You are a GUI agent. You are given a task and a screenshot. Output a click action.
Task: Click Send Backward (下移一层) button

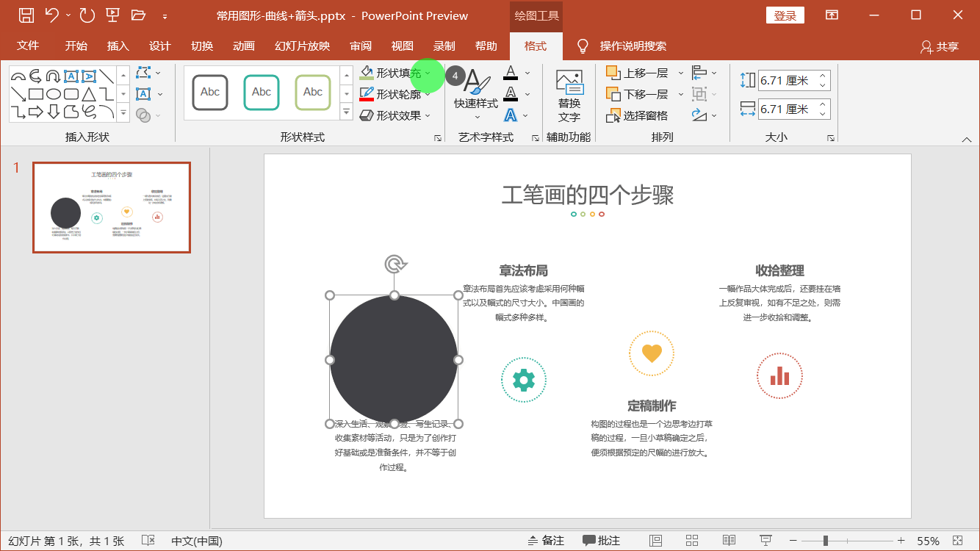pyautogui.click(x=637, y=94)
